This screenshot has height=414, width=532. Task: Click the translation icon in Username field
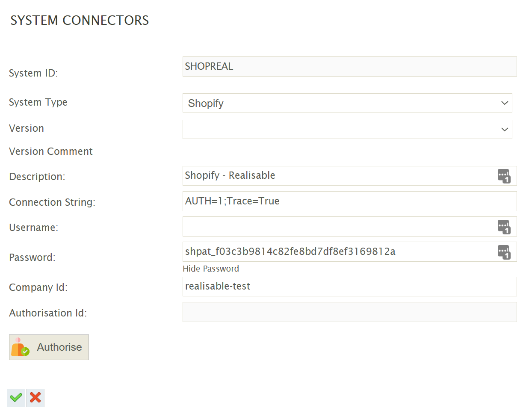(504, 227)
